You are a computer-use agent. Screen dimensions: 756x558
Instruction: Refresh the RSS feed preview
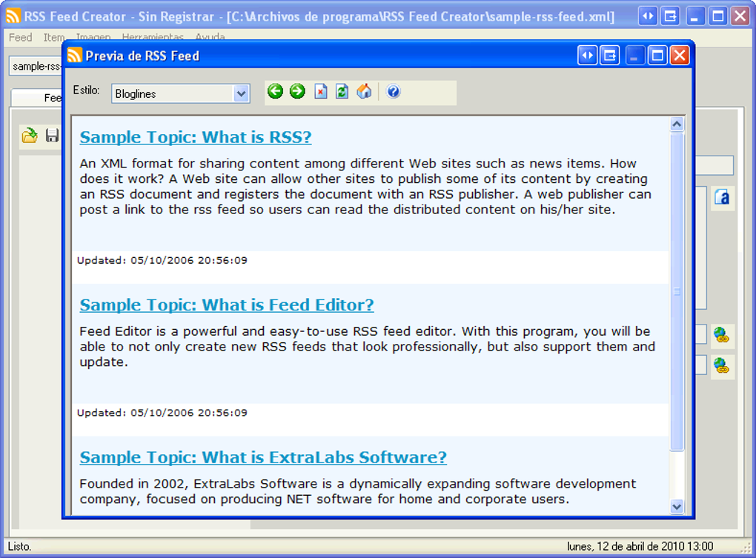coord(342,91)
